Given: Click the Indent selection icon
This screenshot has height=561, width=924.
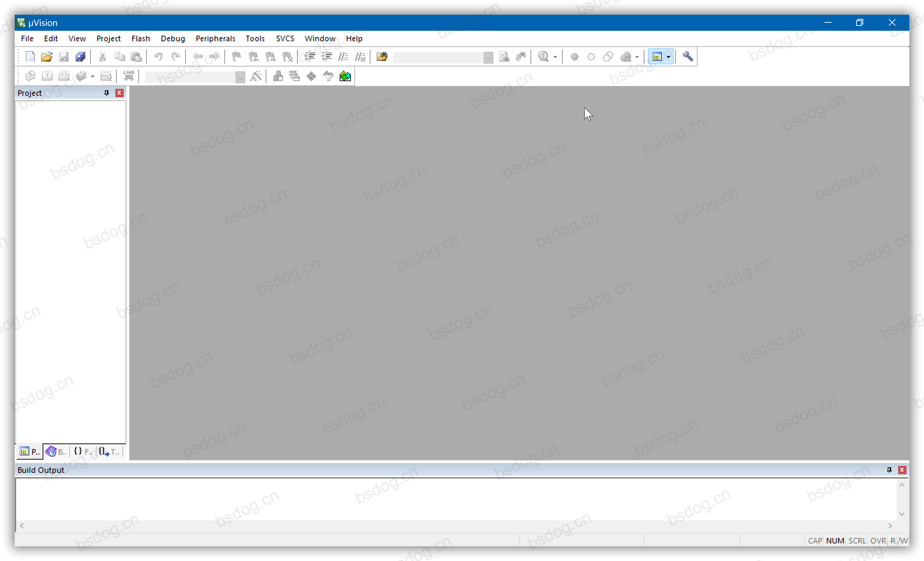Looking at the screenshot, I should (x=310, y=57).
